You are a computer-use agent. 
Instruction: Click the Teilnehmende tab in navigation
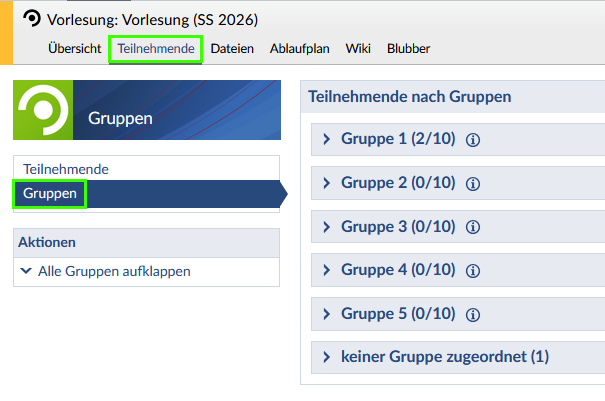click(x=155, y=48)
